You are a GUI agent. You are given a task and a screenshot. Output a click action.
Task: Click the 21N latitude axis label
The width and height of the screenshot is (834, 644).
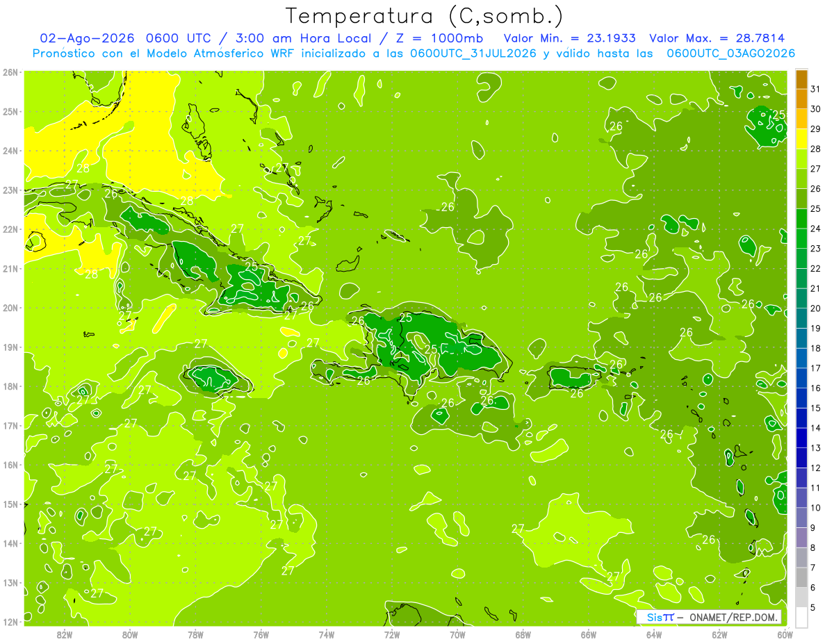tap(11, 269)
